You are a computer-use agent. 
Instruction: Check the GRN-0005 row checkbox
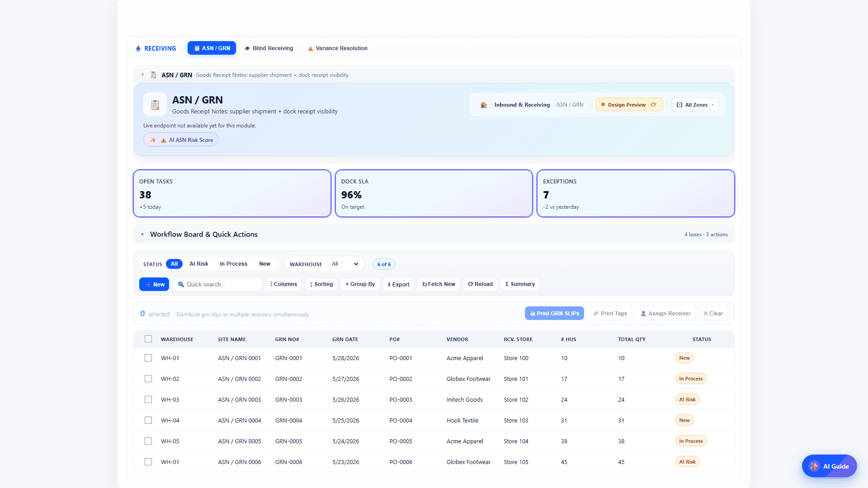tap(148, 441)
